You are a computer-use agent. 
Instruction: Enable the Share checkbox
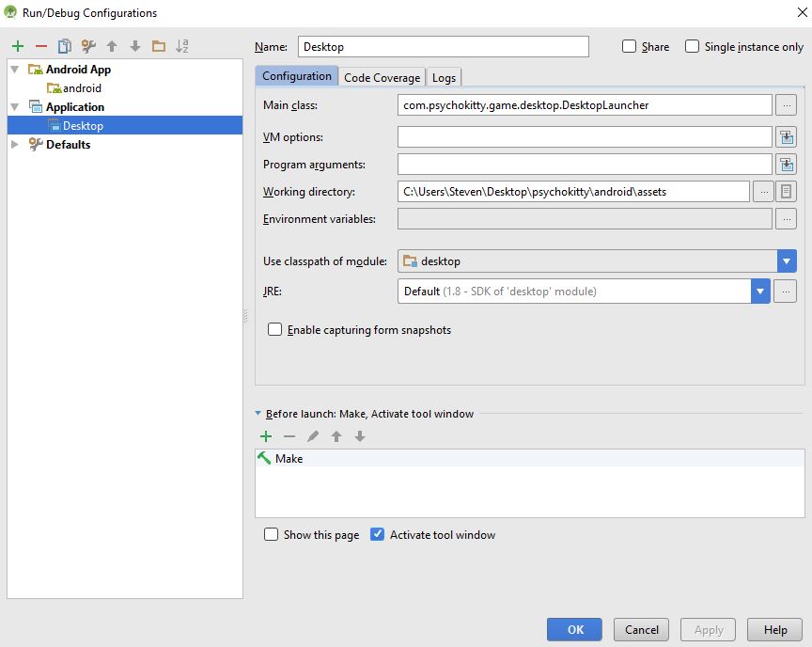(x=629, y=47)
